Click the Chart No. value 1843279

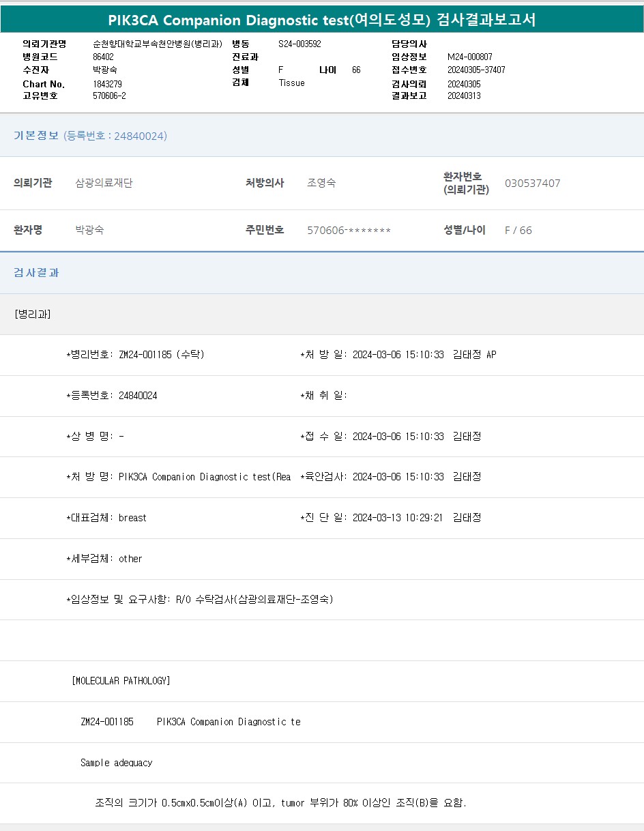point(107,84)
